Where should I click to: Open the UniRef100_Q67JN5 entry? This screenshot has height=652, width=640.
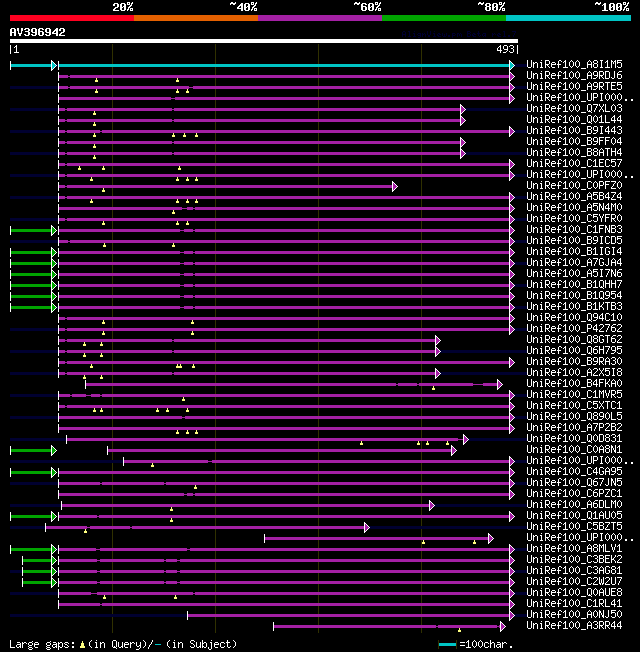(574, 483)
